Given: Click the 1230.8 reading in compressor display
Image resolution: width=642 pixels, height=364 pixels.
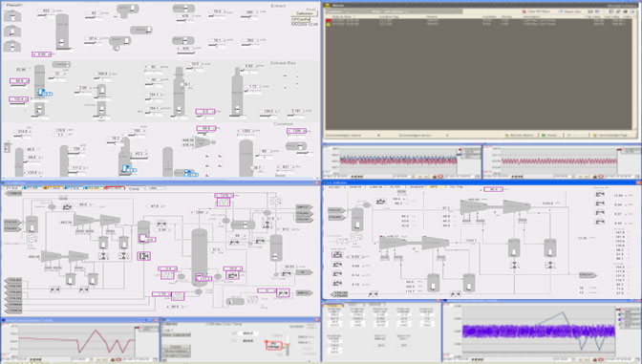Looking at the screenshot, I should coord(547,203).
